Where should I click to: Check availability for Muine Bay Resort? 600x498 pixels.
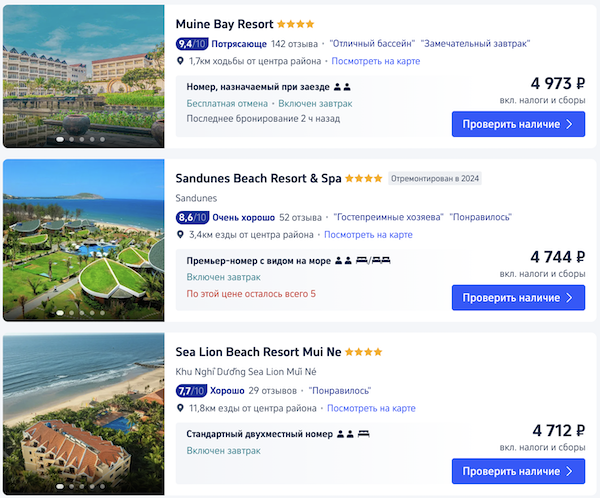click(518, 124)
